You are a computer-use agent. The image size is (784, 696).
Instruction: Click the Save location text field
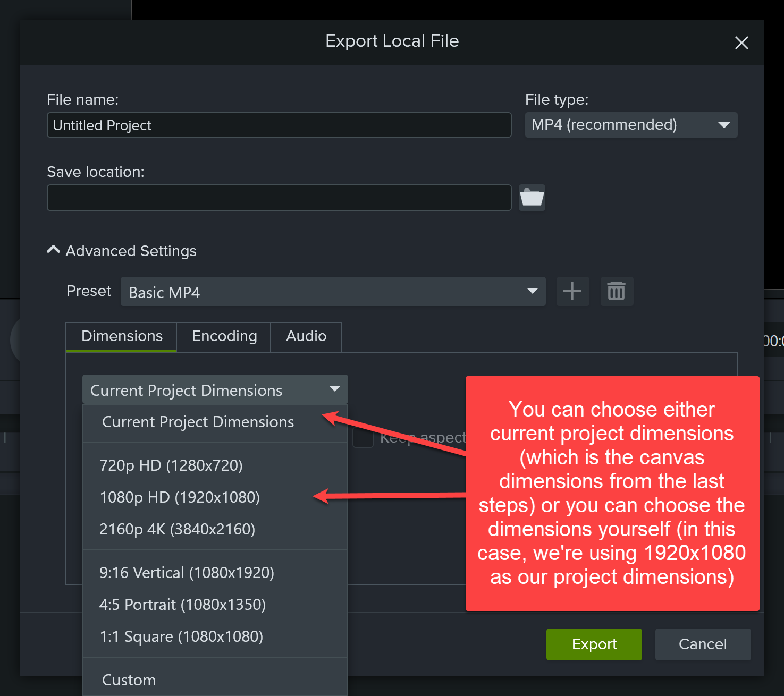279,198
